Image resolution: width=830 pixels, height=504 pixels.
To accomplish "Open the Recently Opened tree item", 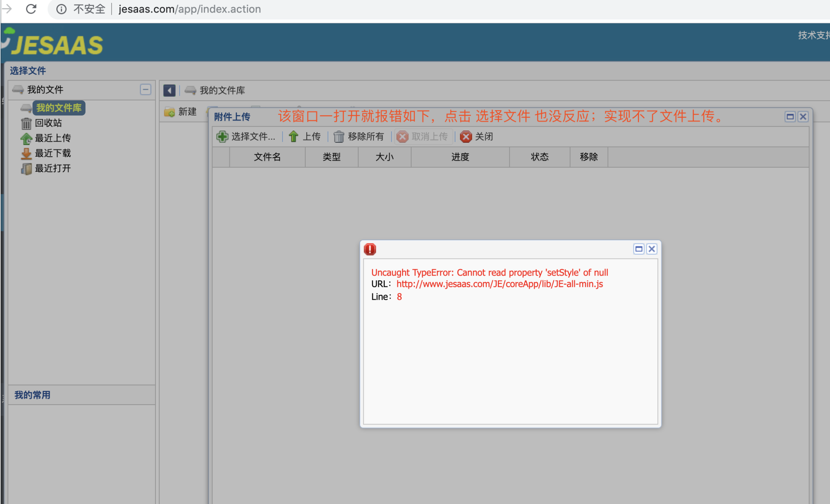I will (52, 168).
